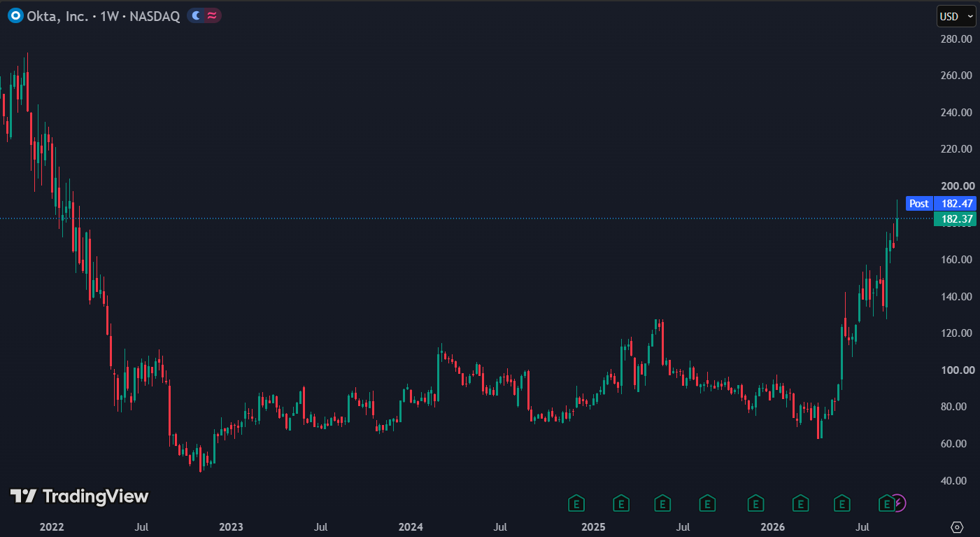Click the Okta company logo icon
Screen dimensions: 980x537
pyautogui.click(x=15, y=15)
